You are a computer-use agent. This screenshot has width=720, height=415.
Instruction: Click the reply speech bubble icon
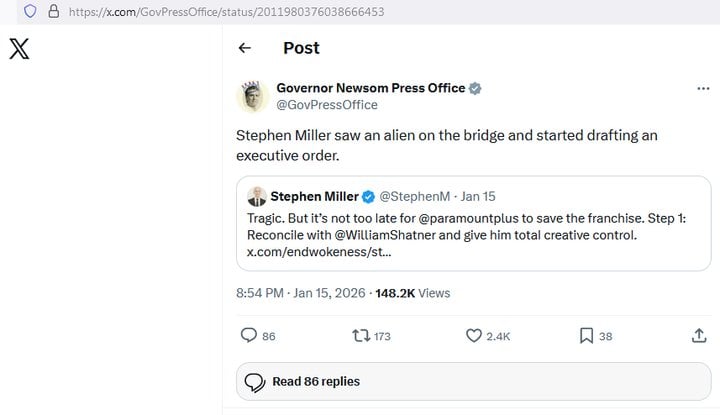point(251,337)
